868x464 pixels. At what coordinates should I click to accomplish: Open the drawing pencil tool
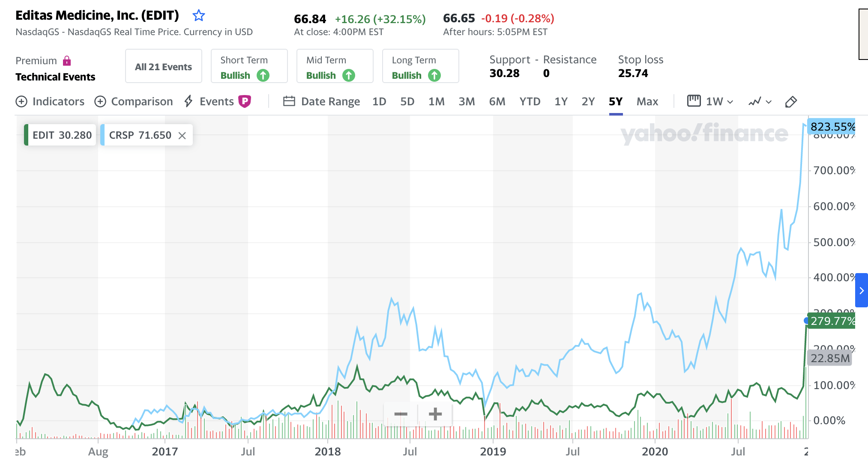[790, 101]
